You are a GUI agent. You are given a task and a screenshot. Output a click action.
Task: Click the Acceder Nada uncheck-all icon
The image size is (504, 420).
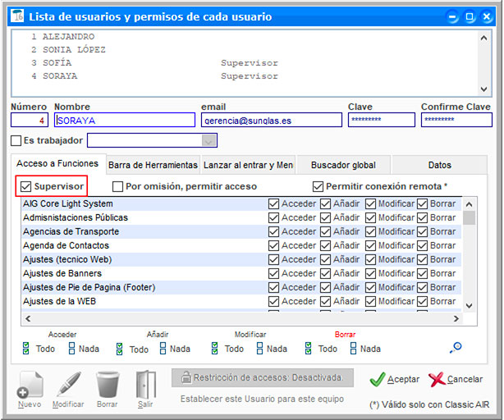click(71, 349)
